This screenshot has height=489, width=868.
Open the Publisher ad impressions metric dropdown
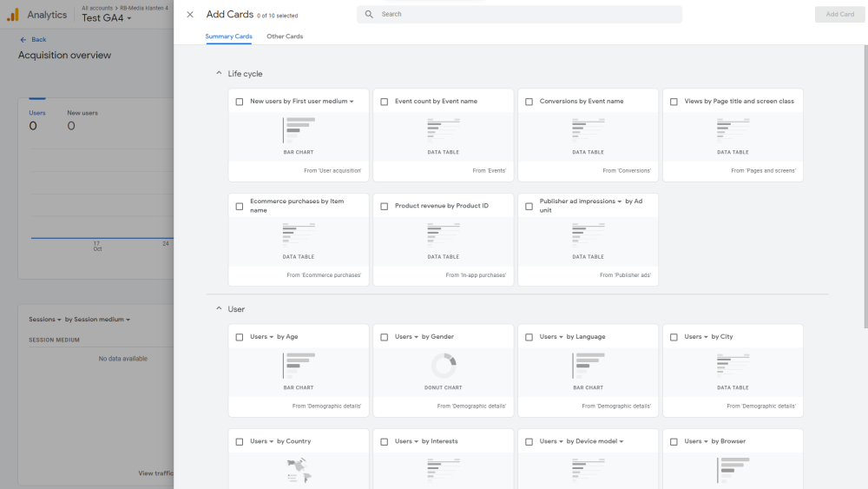[619, 202]
